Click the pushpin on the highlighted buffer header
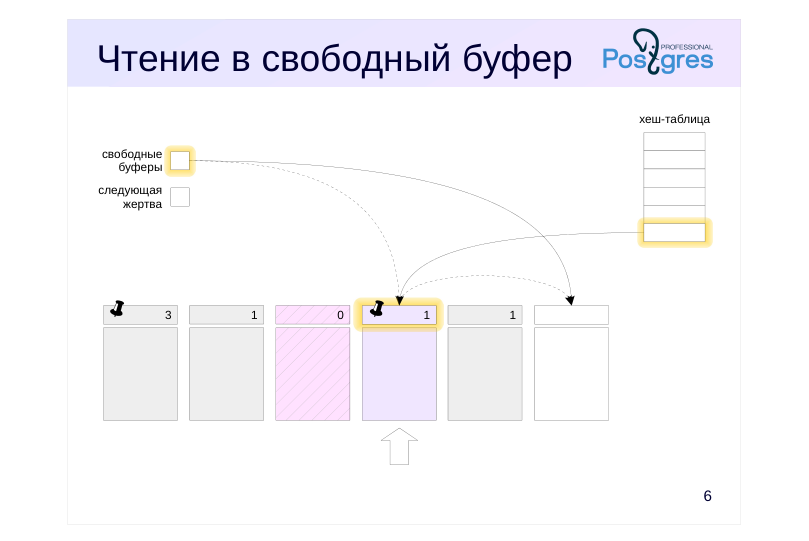This screenshot has width=809, height=541. click(x=377, y=308)
